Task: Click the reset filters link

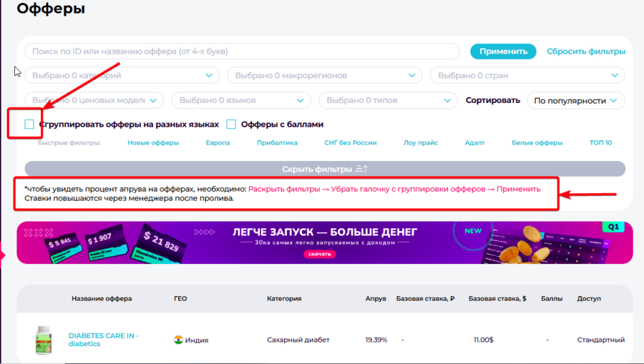Action: 585,51
